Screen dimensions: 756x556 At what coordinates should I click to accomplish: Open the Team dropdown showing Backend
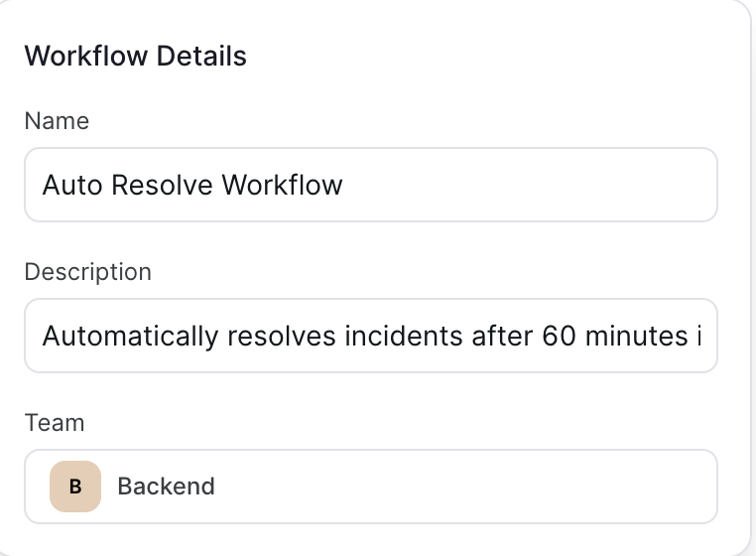(371, 486)
